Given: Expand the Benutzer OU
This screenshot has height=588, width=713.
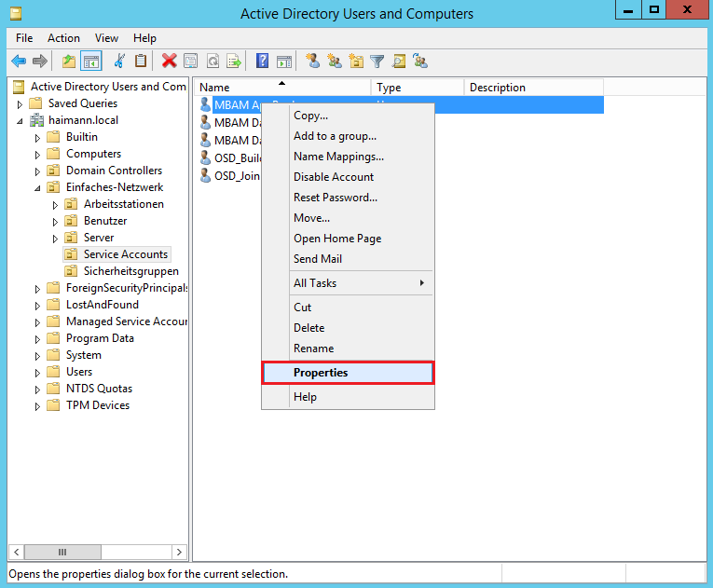Looking at the screenshot, I should (x=55, y=222).
